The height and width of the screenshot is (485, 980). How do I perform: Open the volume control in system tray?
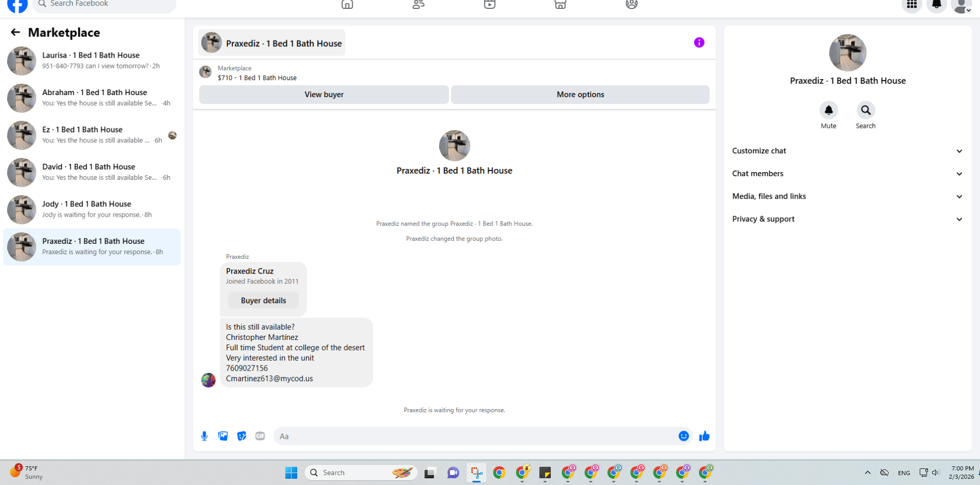[x=936, y=473]
